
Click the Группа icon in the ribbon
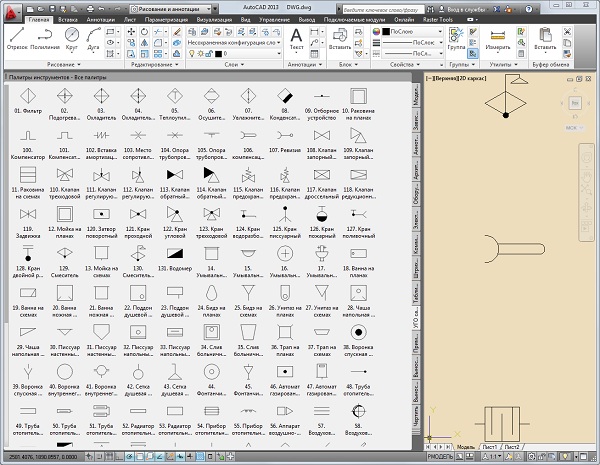[455, 37]
